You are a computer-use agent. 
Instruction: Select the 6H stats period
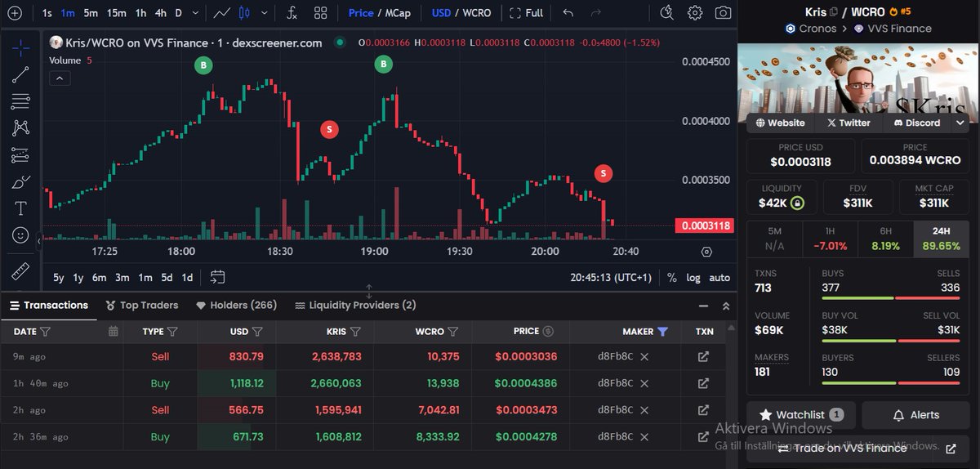pos(885,239)
